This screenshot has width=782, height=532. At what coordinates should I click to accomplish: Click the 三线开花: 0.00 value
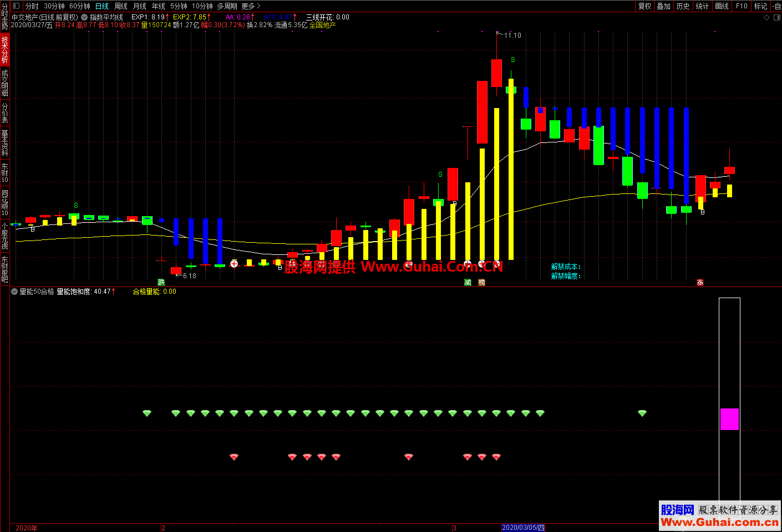pos(328,17)
